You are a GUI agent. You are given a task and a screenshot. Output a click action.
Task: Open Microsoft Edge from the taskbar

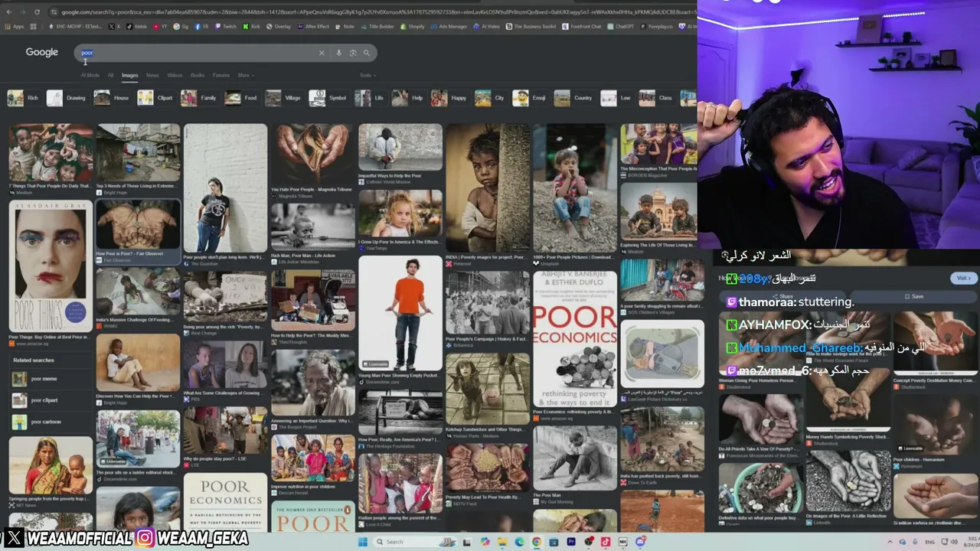(x=519, y=542)
